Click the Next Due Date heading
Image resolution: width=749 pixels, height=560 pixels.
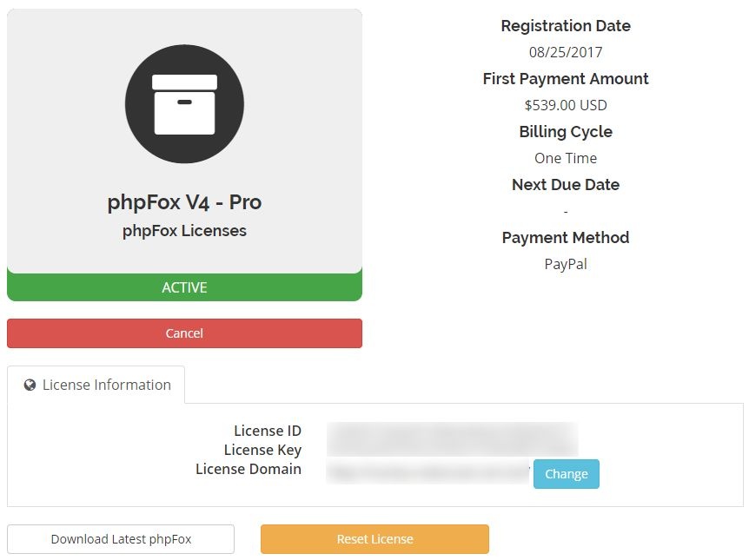566,185
